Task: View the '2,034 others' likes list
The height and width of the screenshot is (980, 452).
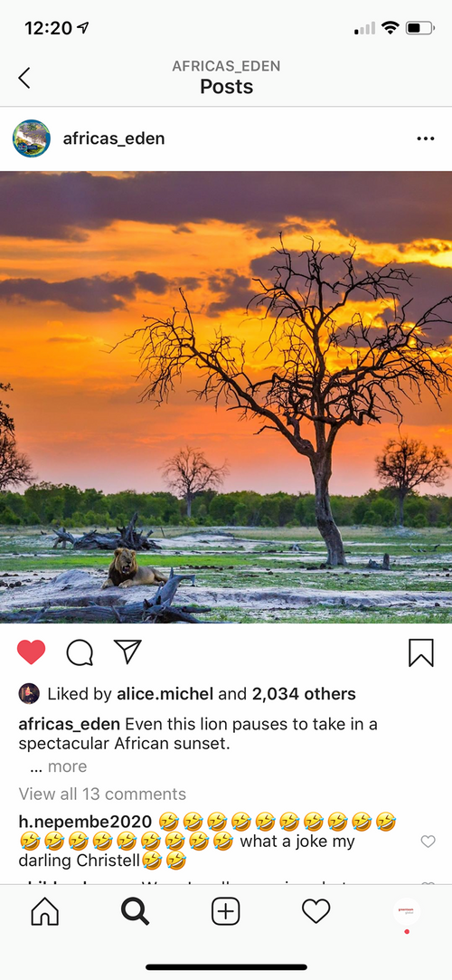Action: 304,694
